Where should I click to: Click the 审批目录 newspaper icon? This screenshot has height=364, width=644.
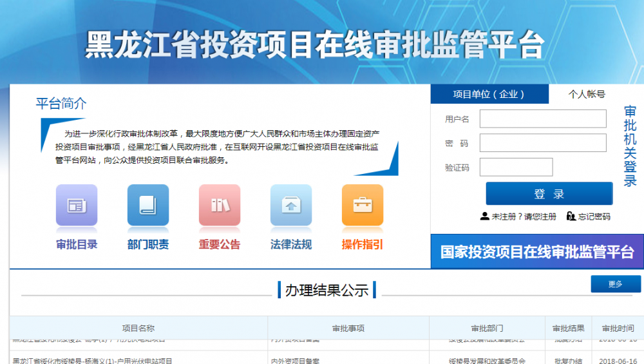tap(77, 206)
